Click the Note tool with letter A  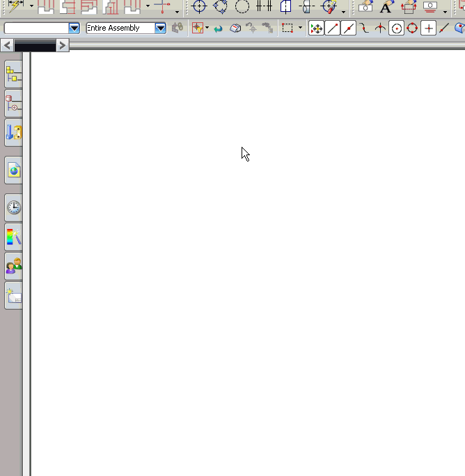point(386,6)
